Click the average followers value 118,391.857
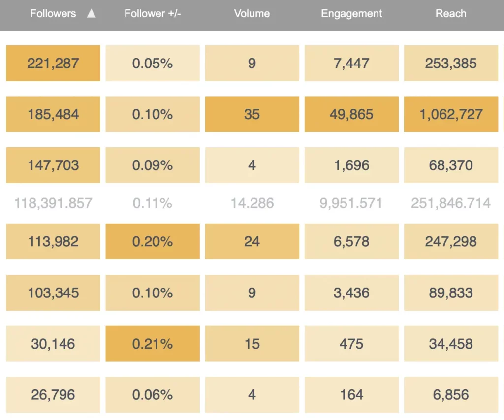Viewport: 504px width, 420px height. (53, 203)
